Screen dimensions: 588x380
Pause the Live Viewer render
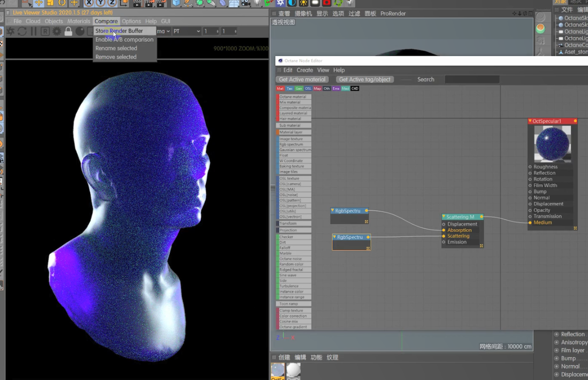point(34,31)
